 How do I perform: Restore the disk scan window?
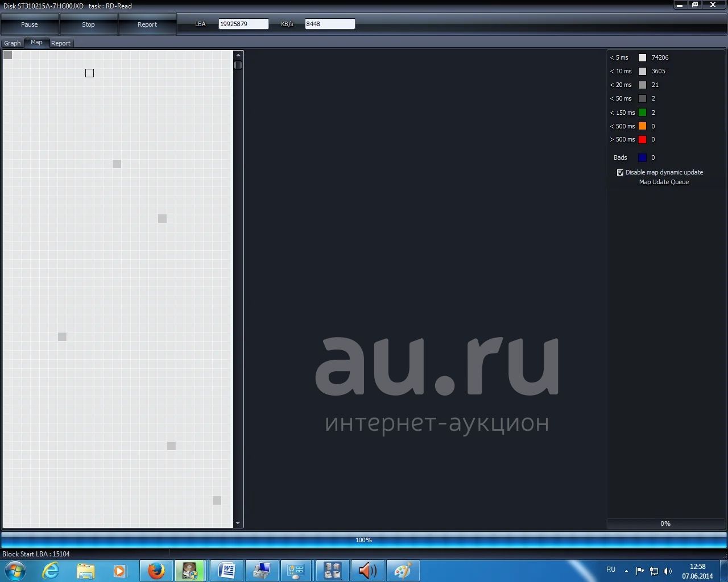click(x=695, y=5)
